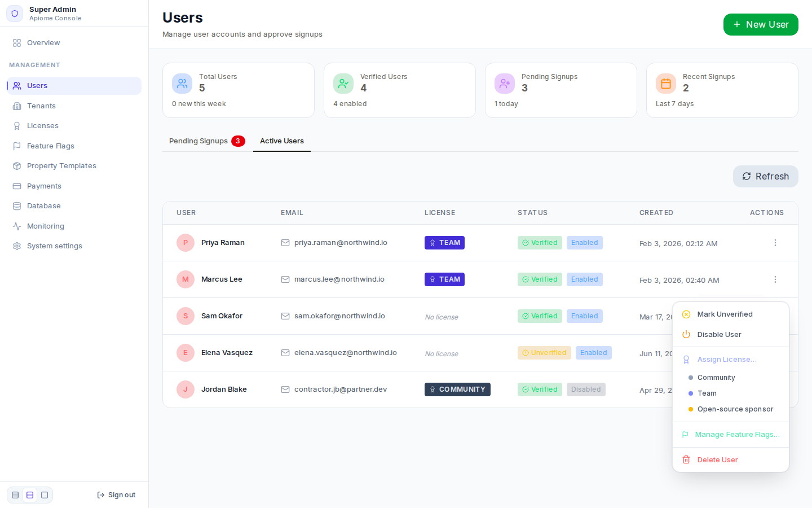The image size is (812, 508).
Task: Switch to the Active Users tab
Action: click(282, 141)
